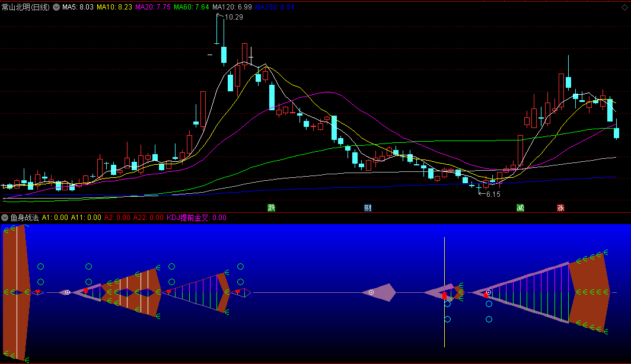Click the red A2: 0.00 value

click(x=117, y=218)
